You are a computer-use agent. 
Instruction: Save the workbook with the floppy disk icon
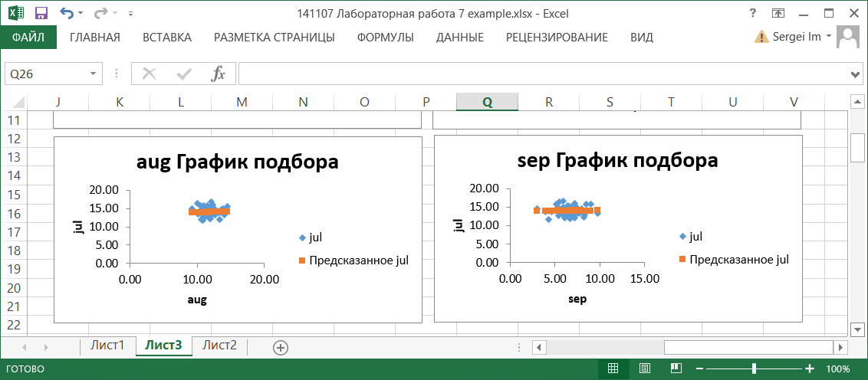[41, 13]
